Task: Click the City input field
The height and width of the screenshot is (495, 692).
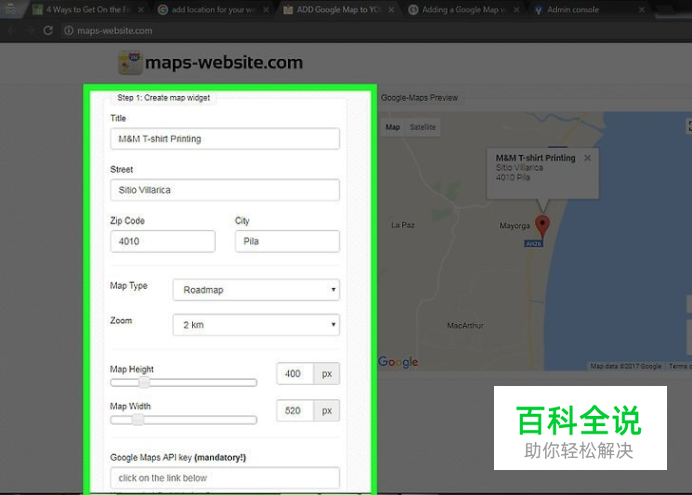Action: [287, 241]
